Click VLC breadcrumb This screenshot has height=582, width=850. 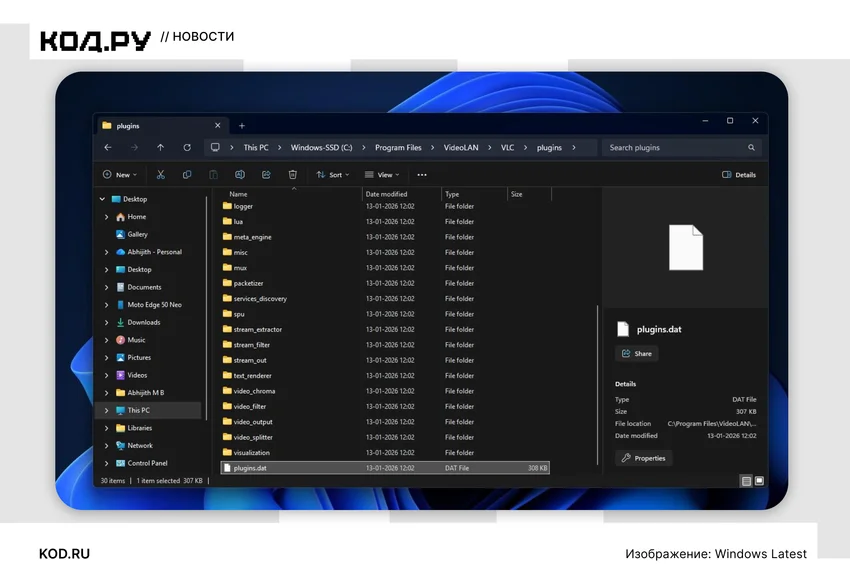[507, 147]
